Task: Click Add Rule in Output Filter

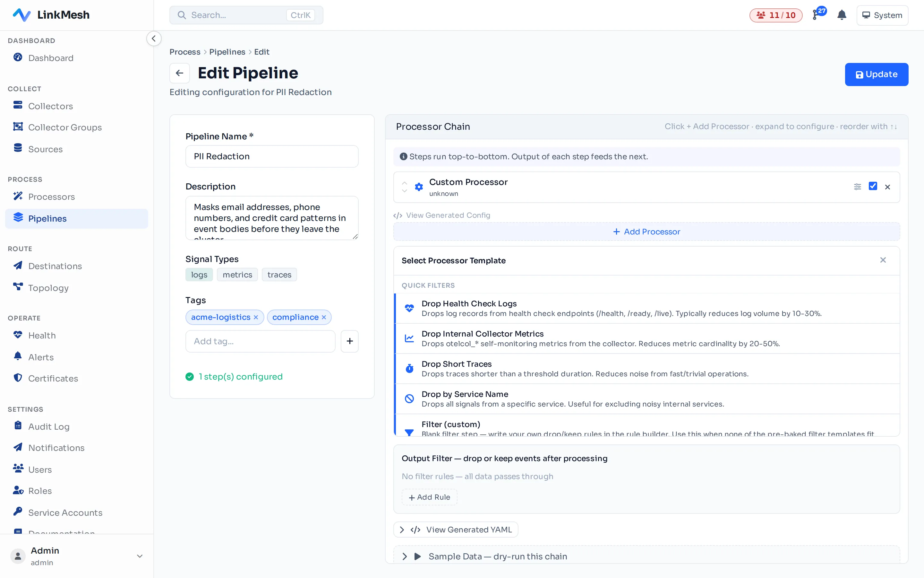Action: 429,497
